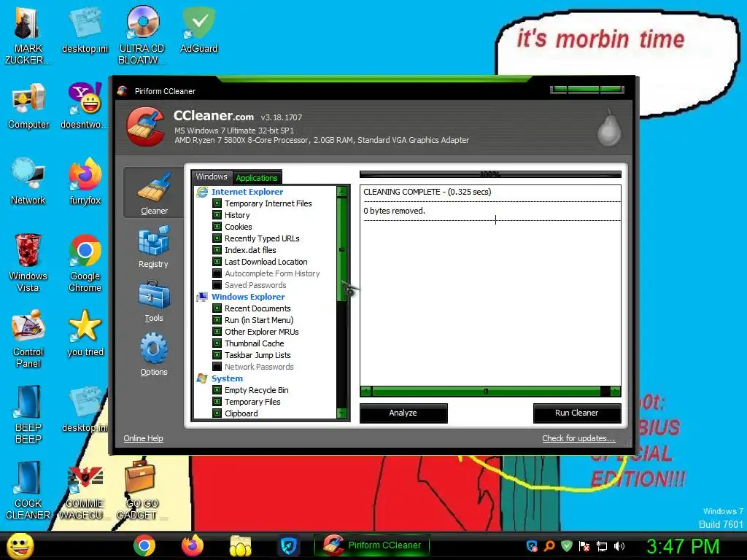
Task: Toggle the Recently Typed URLs checkbox
Action: pos(217,238)
